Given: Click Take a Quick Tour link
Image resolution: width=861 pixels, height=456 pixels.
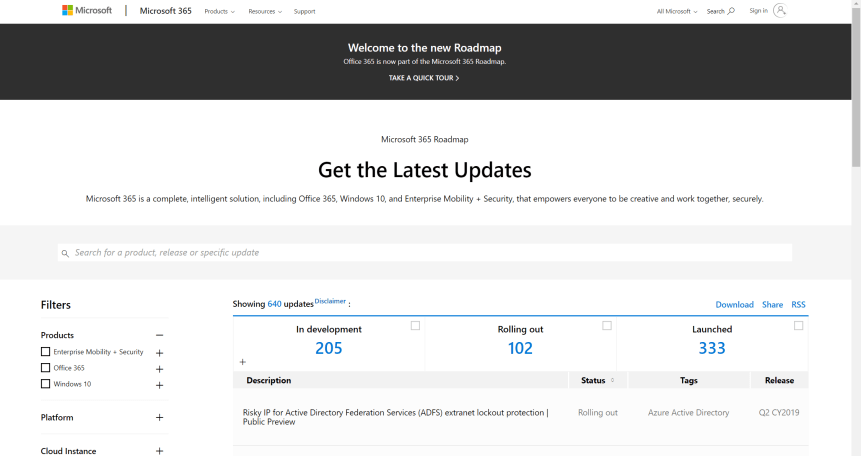Looking at the screenshot, I should pyautogui.click(x=424, y=78).
